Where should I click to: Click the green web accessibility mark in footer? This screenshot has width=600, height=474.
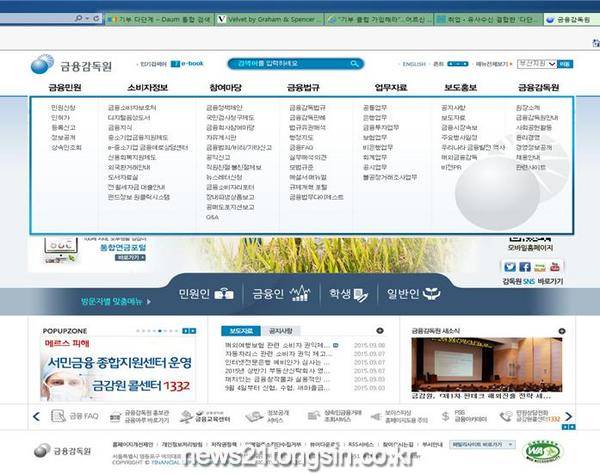tap(543, 451)
